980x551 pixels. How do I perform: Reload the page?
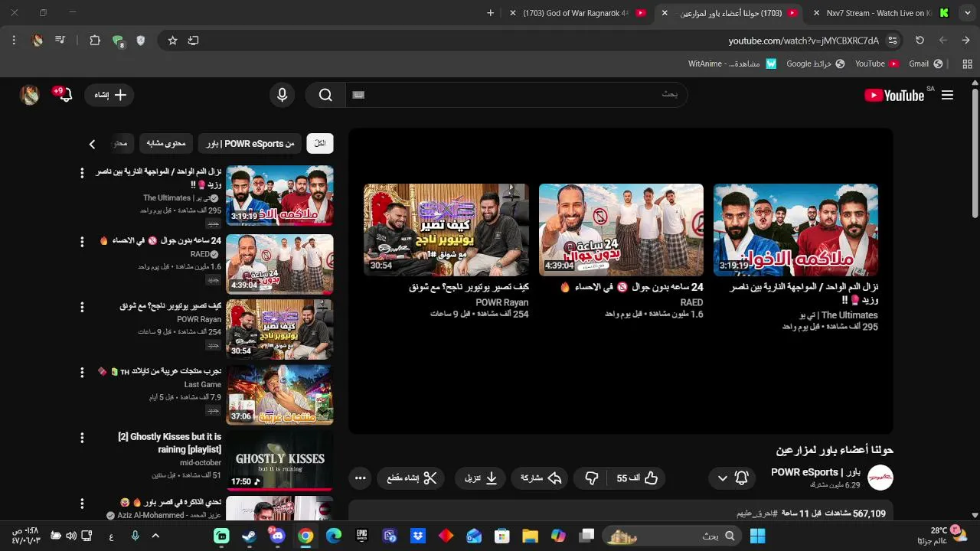(920, 41)
